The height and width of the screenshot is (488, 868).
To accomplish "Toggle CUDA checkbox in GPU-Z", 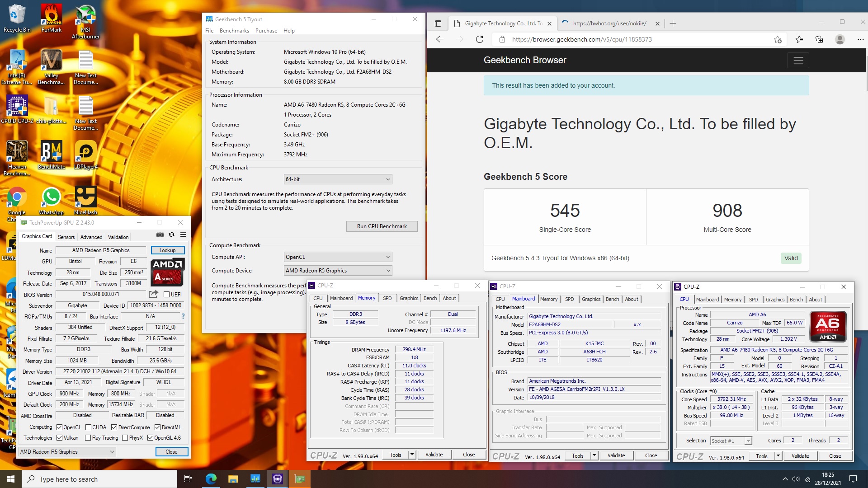I will point(88,427).
